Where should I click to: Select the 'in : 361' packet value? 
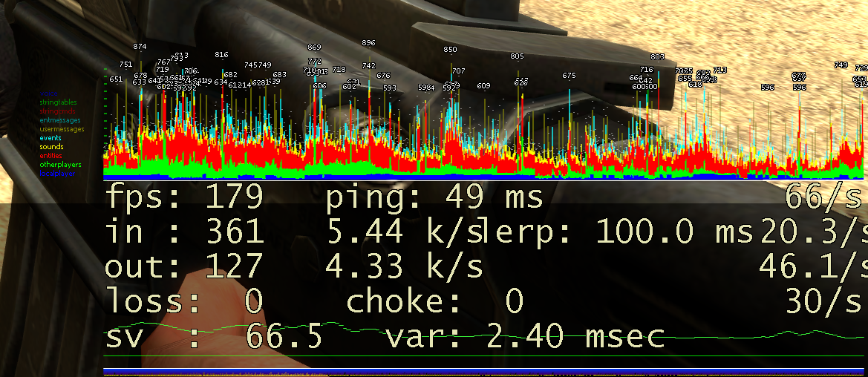coord(184,232)
